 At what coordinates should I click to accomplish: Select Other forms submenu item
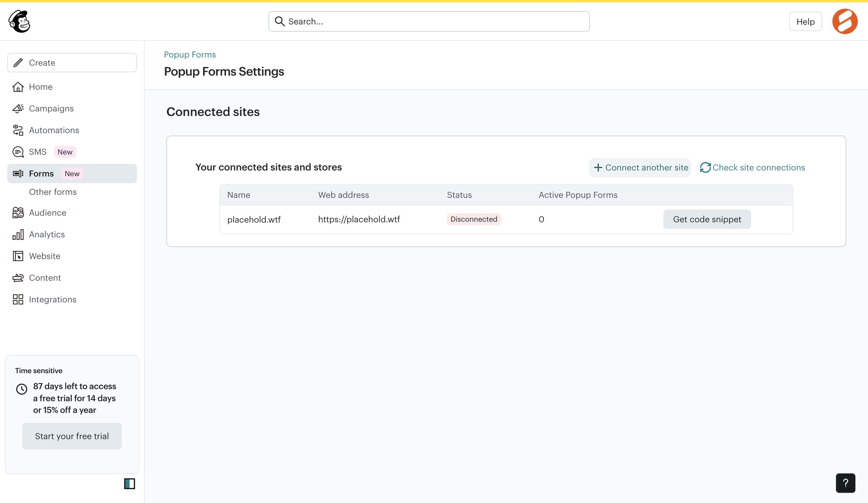(53, 192)
